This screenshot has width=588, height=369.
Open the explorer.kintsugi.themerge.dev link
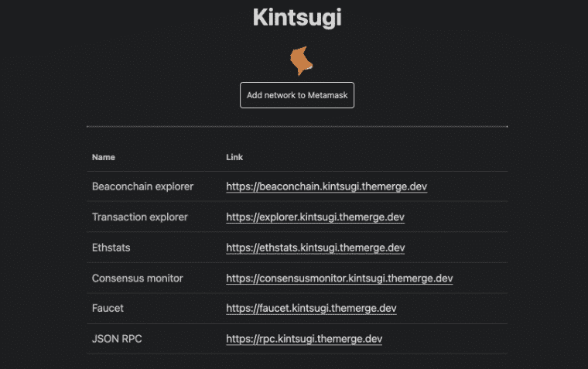pos(316,217)
